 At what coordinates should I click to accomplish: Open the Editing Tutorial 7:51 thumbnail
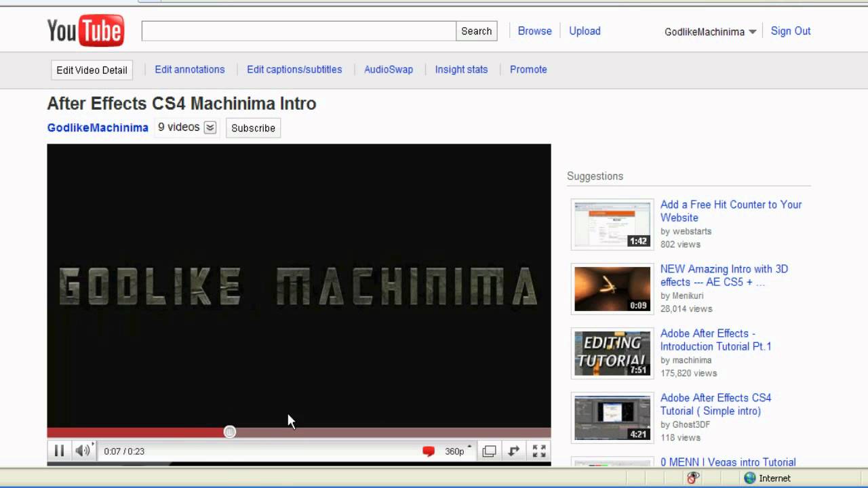point(612,353)
